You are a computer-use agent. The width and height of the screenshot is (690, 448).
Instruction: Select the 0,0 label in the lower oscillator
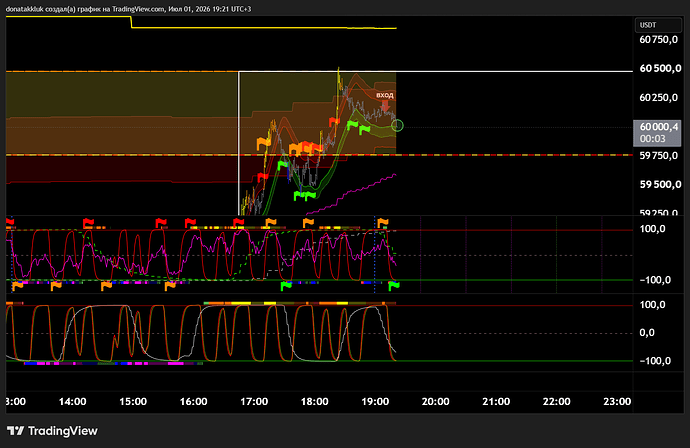pos(647,333)
